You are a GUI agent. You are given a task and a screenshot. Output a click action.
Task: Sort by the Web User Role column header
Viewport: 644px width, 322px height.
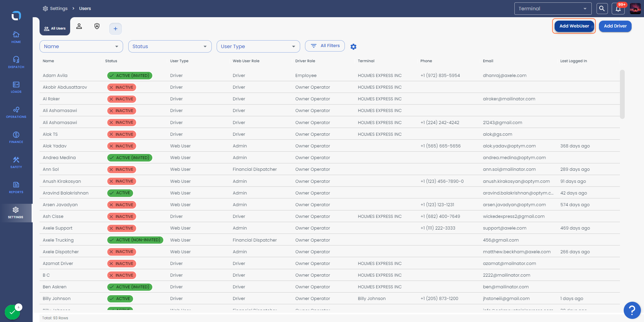tap(246, 61)
